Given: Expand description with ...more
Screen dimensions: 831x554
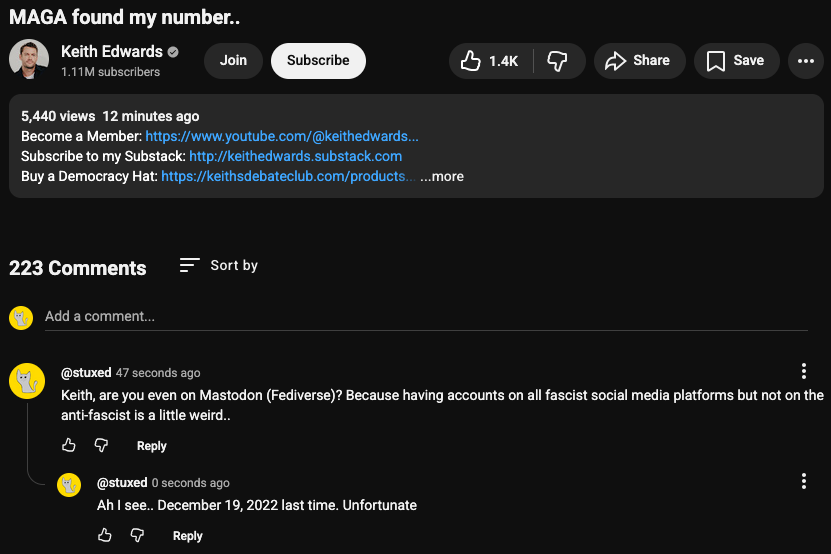Looking at the screenshot, I should [441, 176].
